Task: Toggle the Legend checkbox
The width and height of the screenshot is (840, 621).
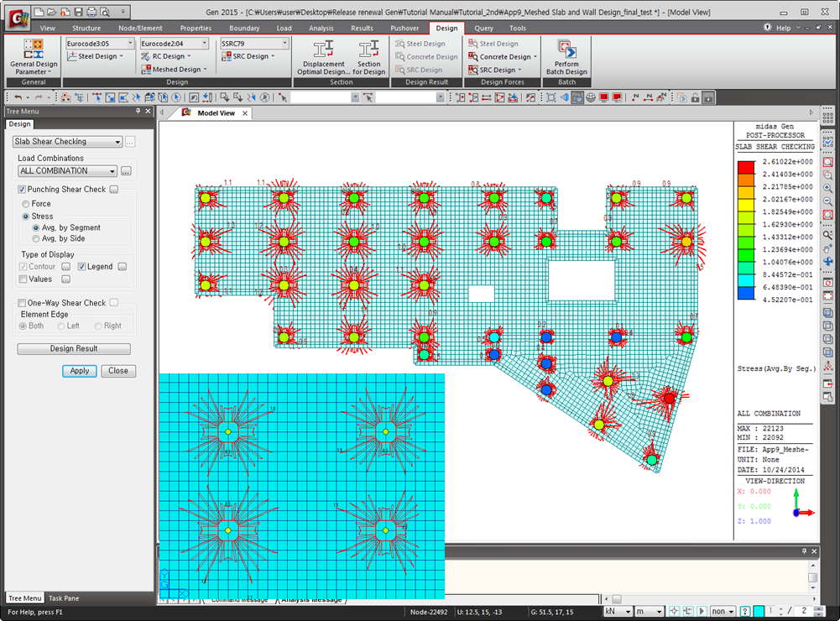Action: click(x=82, y=267)
